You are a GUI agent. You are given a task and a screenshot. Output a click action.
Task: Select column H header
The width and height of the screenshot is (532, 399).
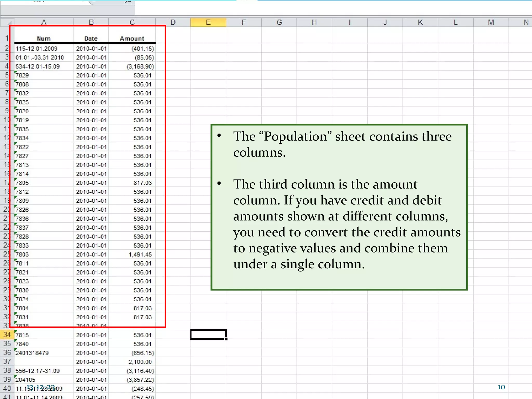(314, 22)
